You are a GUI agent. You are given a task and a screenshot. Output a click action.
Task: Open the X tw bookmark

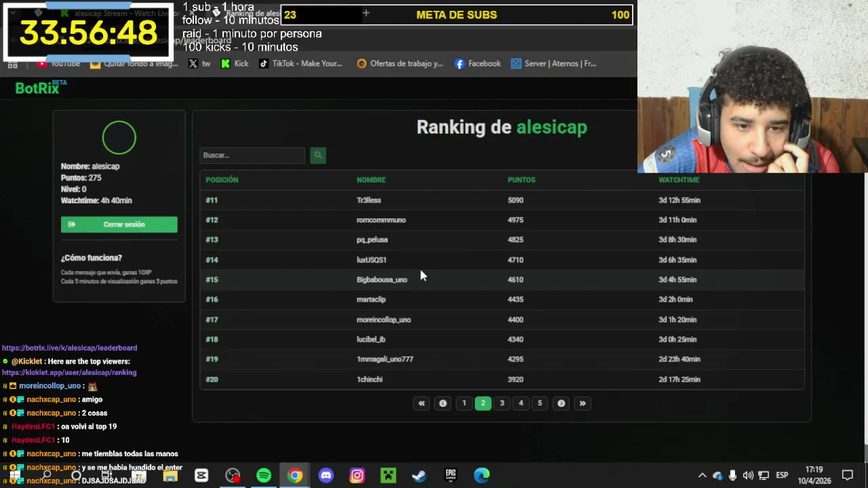click(x=199, y=64)
